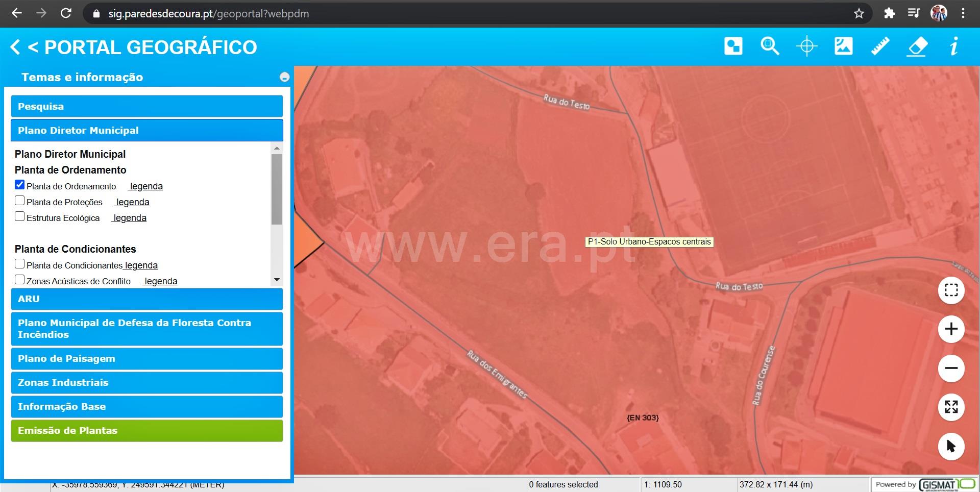Enable Zonas Acústicas de Conflito layer
This screenshot has width=980, height=492.
[20, 280]
